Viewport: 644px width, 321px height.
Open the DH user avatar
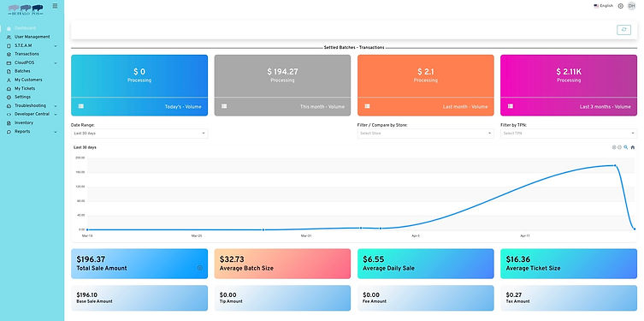(x=632, y=6)
